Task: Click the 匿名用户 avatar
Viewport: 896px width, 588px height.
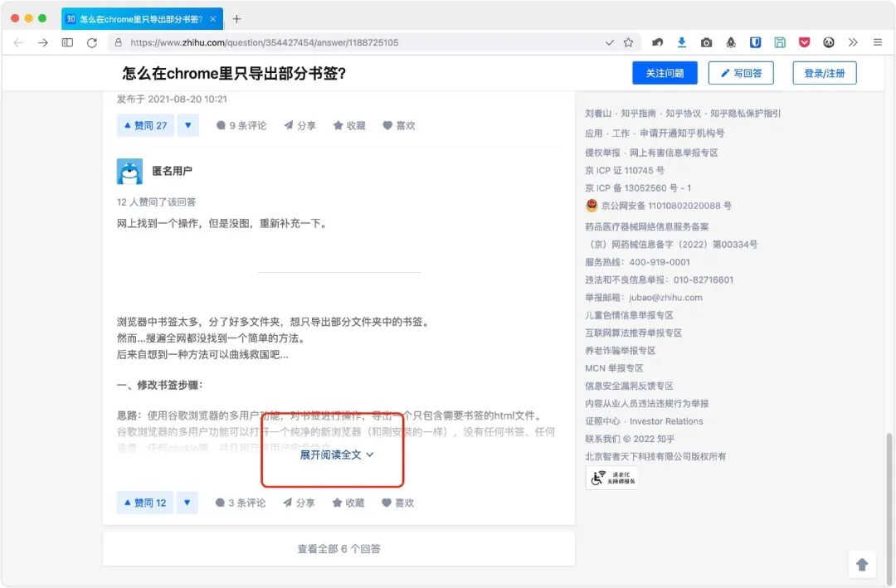Action: click(x=129, y=172)
